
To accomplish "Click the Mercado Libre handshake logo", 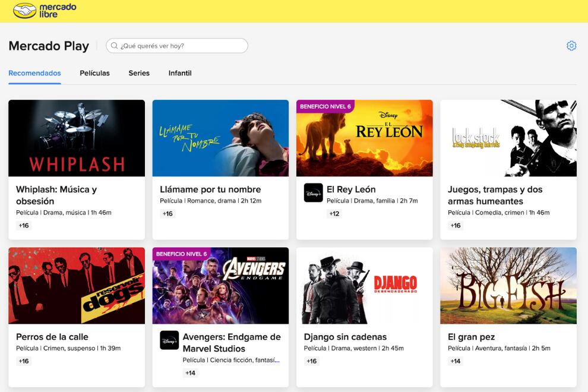I will click(24, 10).
